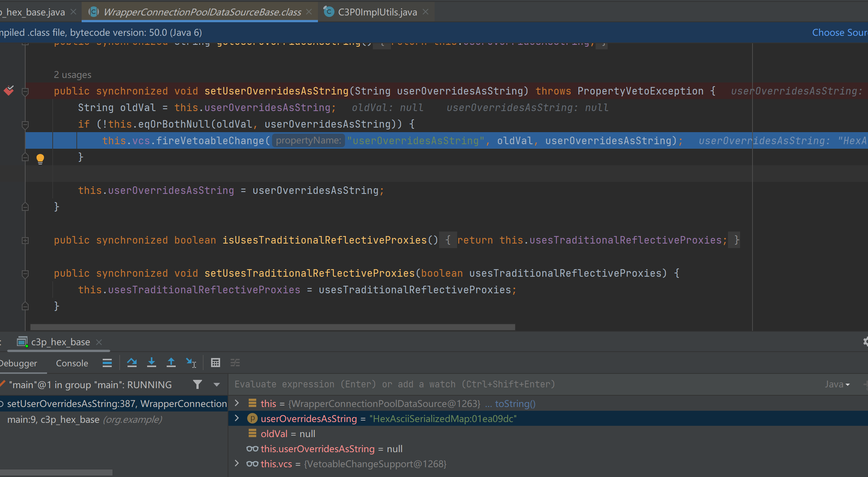Expand the 'this' variable node
The width and height of the screenshot is (868, 477).
pyautogui.click(x=237, y=403)
